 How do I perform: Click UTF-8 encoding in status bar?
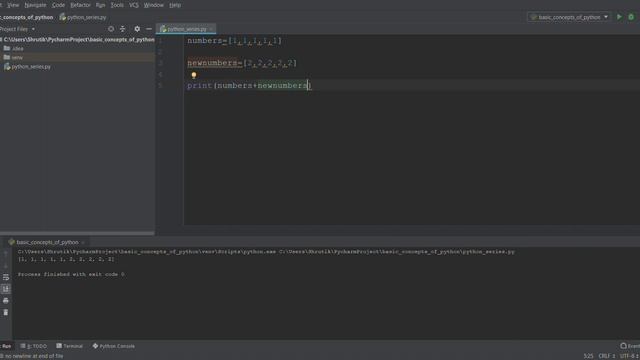click(x=629, y=356)
